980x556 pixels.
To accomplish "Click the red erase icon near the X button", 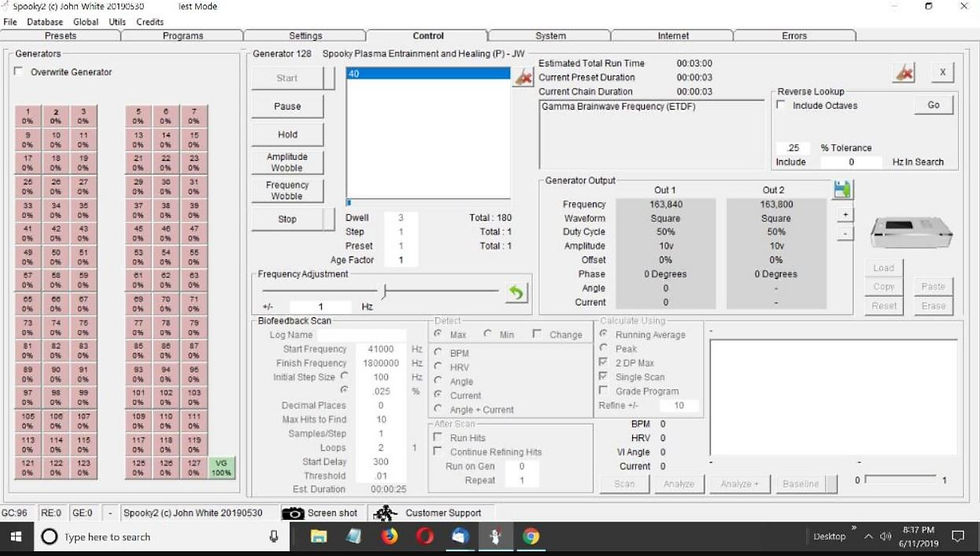I will pos(904,72).
